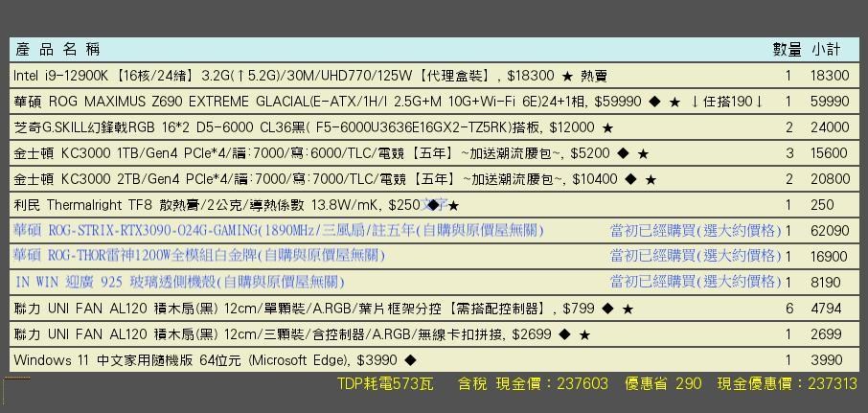The height and width of the screenshot is (413, 868).
Task: Click the 熱賣 label on the i9-12900K row
Action: (593, 76)
